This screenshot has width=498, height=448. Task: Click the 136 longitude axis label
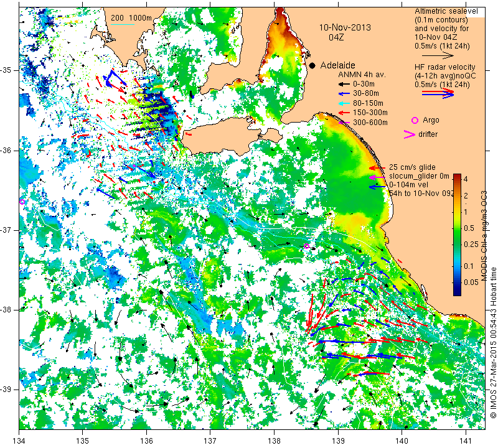pos(146,441)
